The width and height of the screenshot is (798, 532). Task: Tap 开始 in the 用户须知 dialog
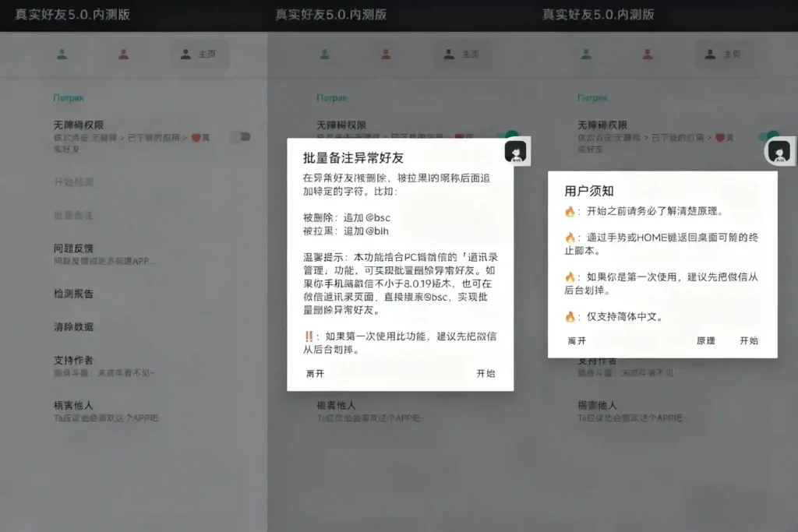point(750,340)
